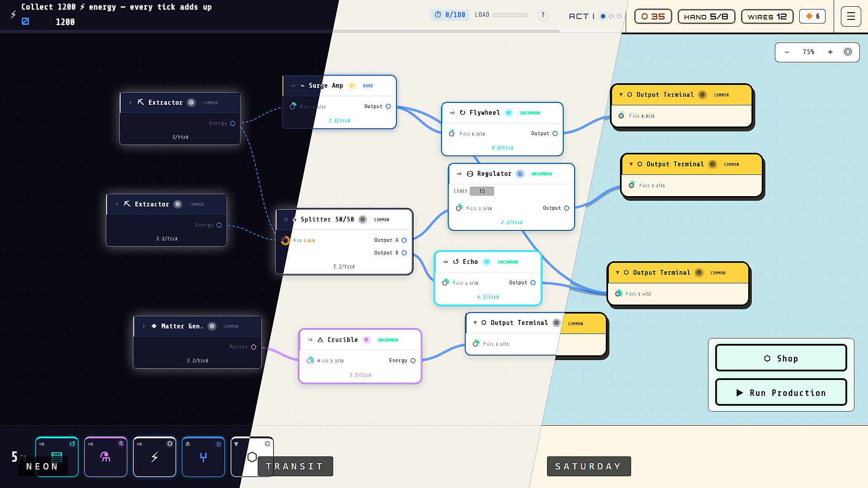This screenshot has width=868, height=488.
Task: Select the teal stacked-lines card in hand
Action: click(x=57, y=457)
